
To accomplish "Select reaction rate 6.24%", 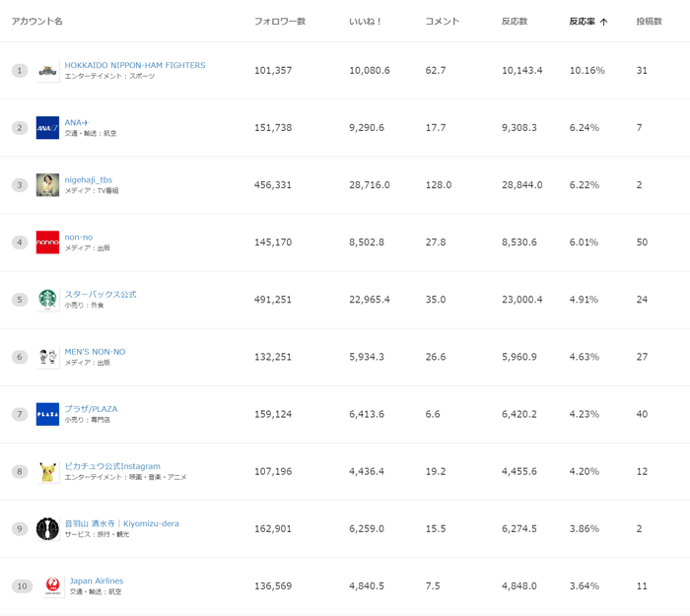I will point(584,127).
